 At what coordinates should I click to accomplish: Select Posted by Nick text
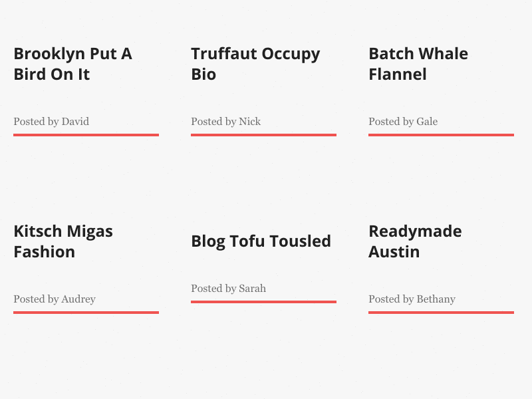pyautogui.click(x=226, y=122)
